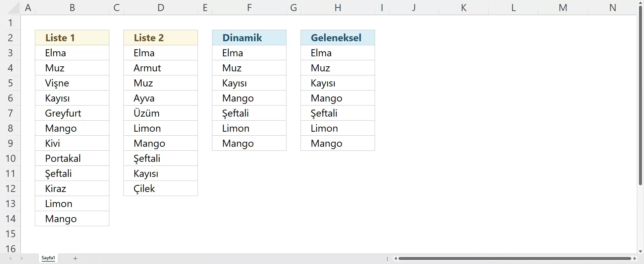Switch to the Sayfa1 sheet tab
The width and height of the screenshot is (644, 264).
[x=48, y=258]
